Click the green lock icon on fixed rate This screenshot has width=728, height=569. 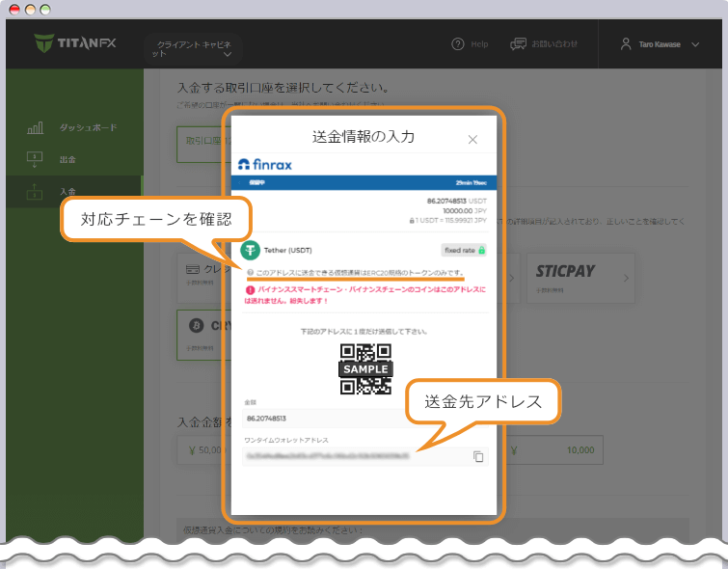(x=482, y=251)
